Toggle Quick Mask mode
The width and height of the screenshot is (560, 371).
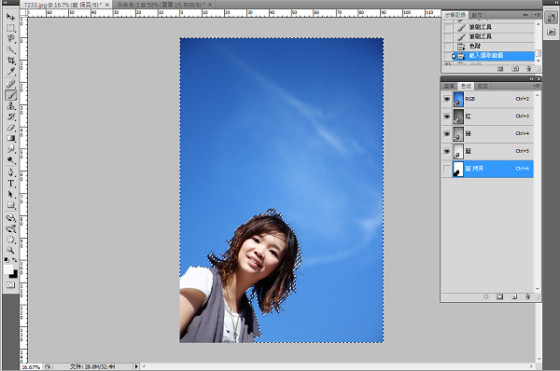tap(11, 285)
